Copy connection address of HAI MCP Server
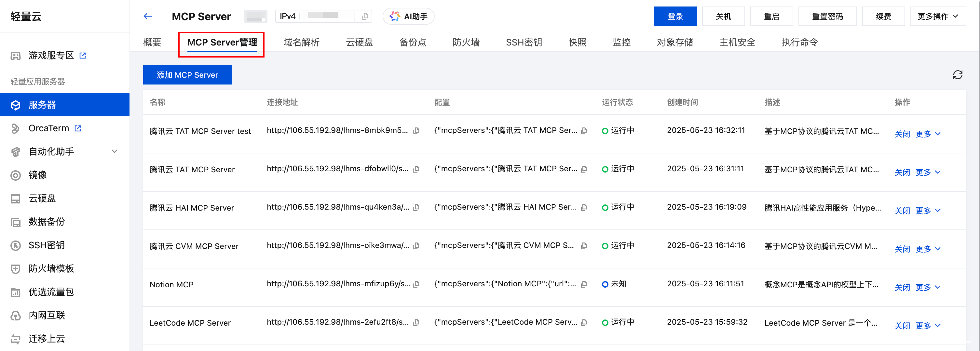The width and height of the screenshot is (980, 351). 416,207
